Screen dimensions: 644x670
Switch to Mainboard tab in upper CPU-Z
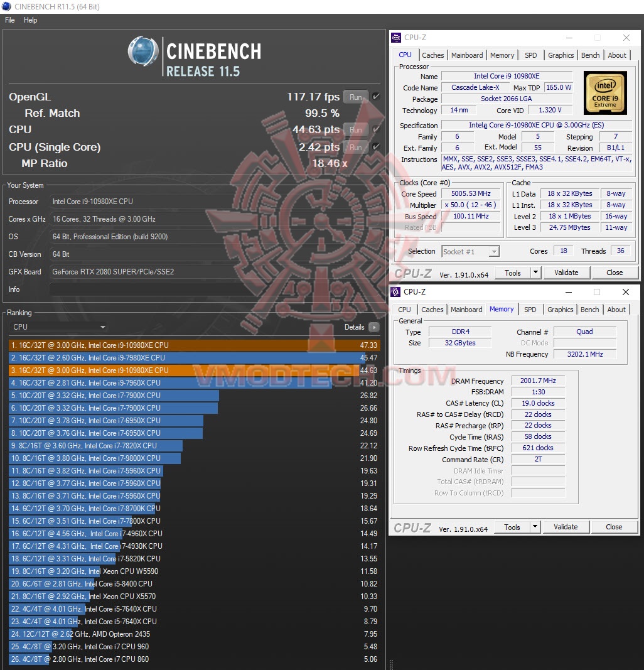click(x=467, y=55)
